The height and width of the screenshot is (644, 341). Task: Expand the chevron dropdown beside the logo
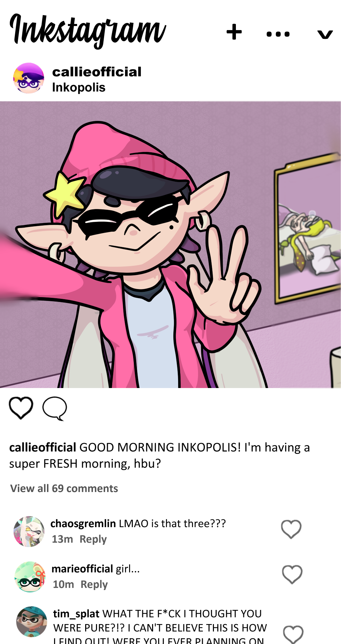coord(325,34)
